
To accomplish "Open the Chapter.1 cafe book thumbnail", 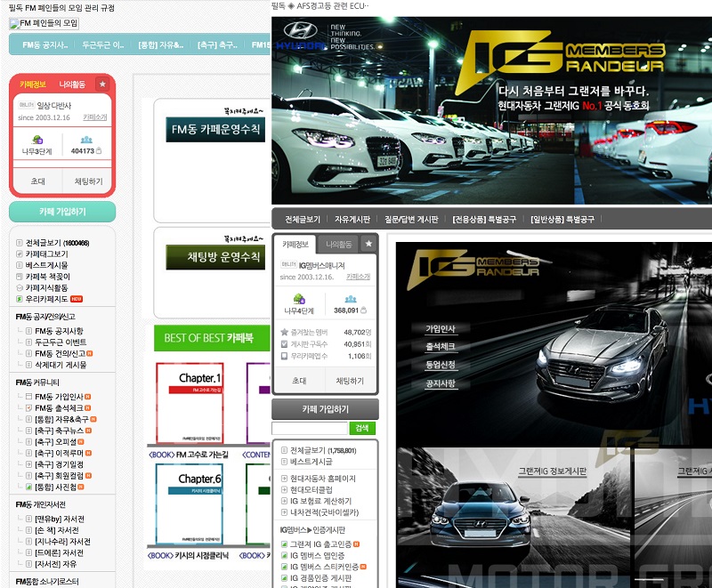I will point(190,403).
